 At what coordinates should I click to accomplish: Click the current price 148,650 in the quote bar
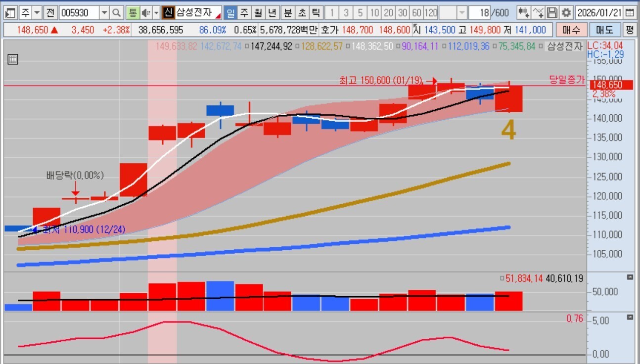[x=33, y=30]
